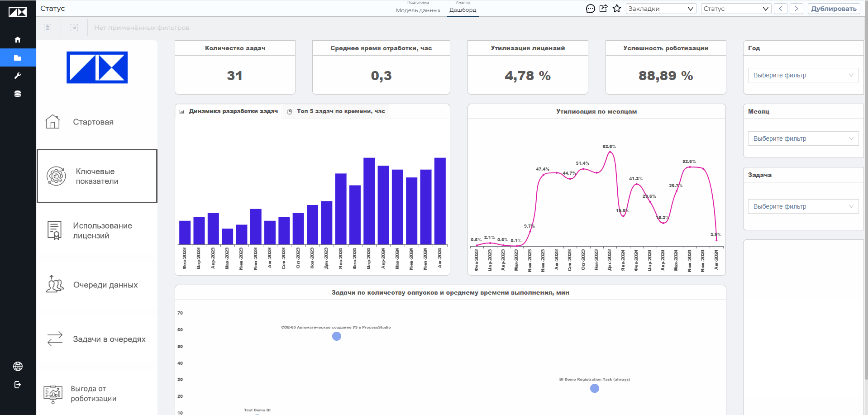868x415 pixels.
Task: Toggle the star favorite icon
Action: tap(617, 9)
